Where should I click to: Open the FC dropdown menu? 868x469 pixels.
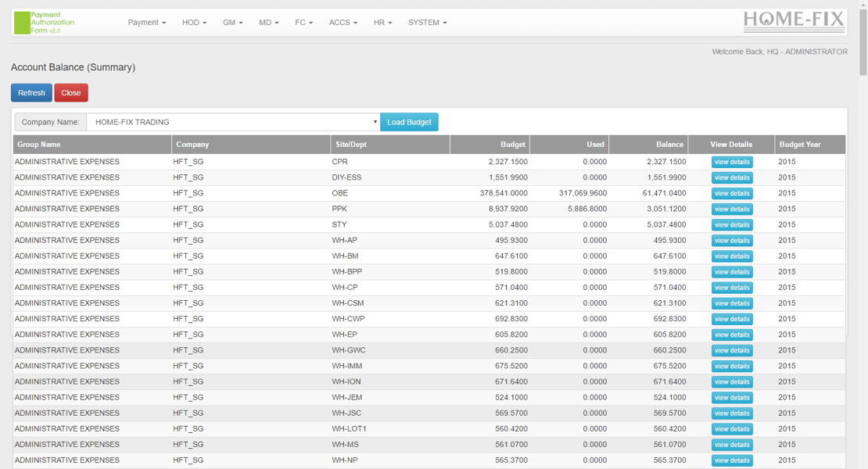303,23
